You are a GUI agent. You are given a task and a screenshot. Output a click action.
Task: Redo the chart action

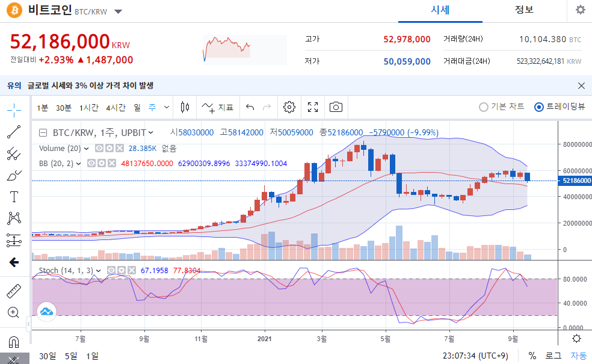click(267, 107)
